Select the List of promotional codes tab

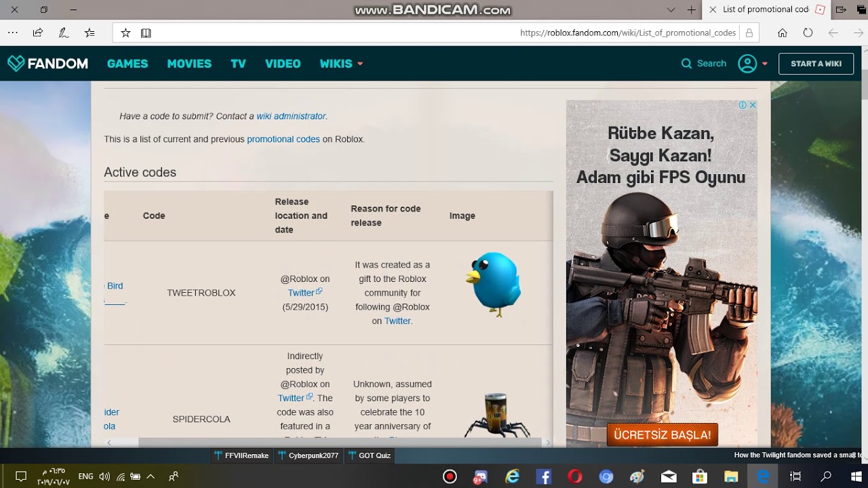[x=766, y=9]
